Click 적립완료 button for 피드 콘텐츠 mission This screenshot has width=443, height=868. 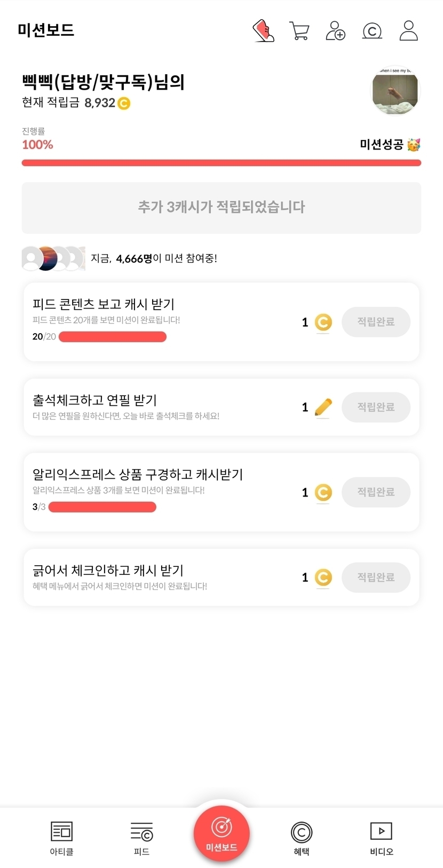pyautogui.click(x=376, y=322)
